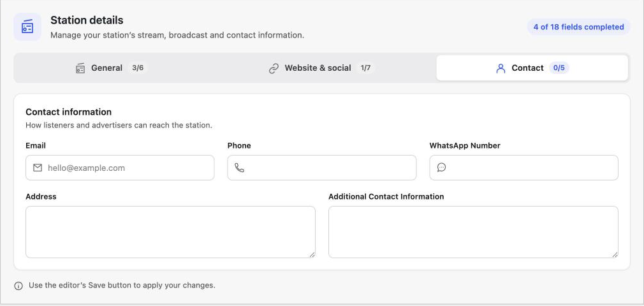
Task: Click the Contact information heading
Action: 69,112
